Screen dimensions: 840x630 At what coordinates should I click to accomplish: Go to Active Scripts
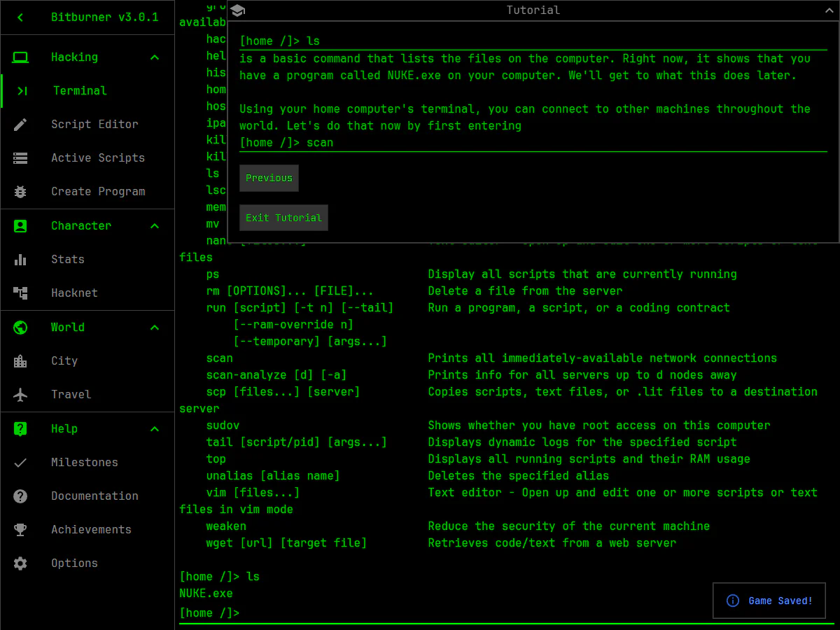tap(87, 158)
